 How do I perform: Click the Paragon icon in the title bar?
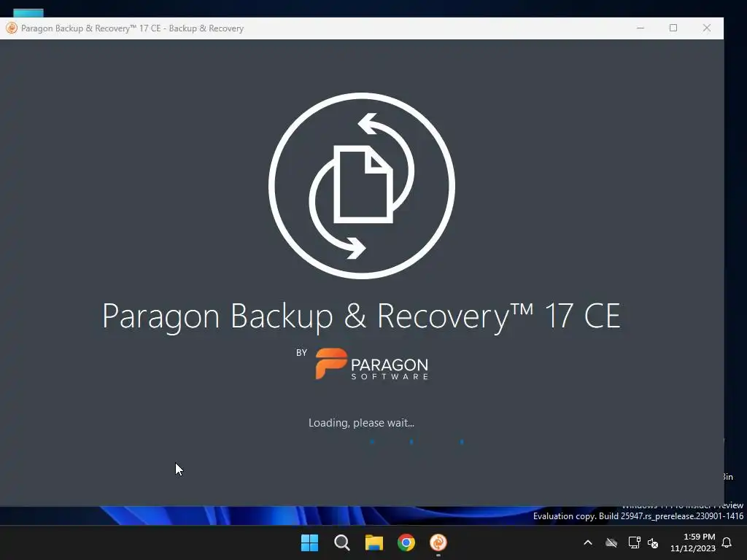(x=12, y=28)
